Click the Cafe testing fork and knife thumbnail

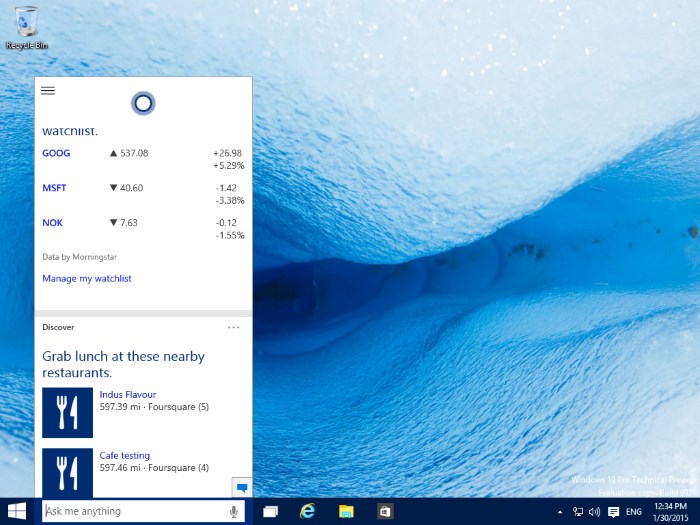click(x=67, y=473)
